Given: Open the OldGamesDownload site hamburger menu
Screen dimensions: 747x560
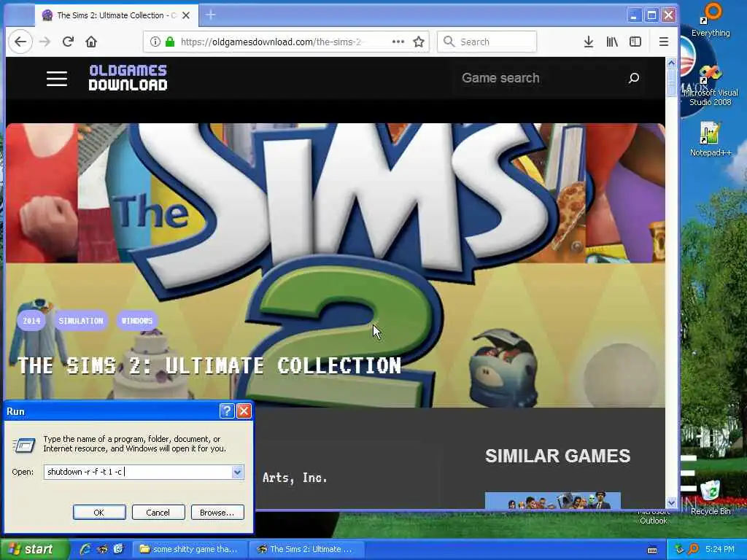Looking at the screenshot, I should (57, 79).
